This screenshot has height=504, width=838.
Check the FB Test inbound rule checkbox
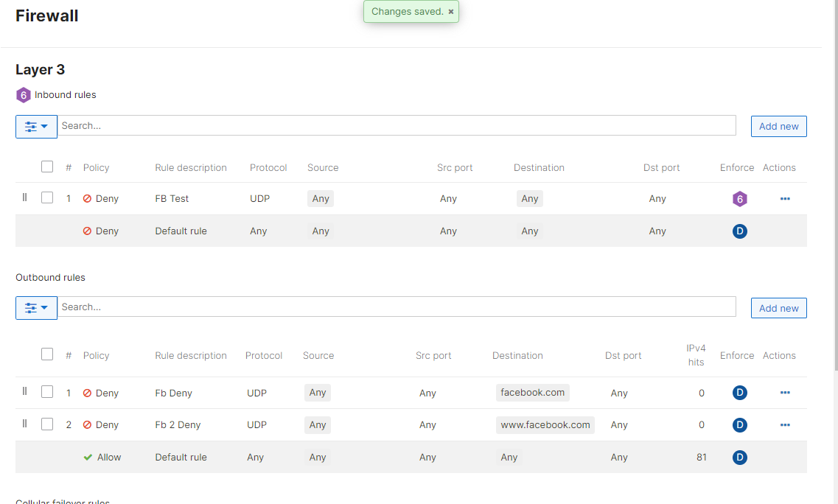pyautogui.click(x=47, y=197)
